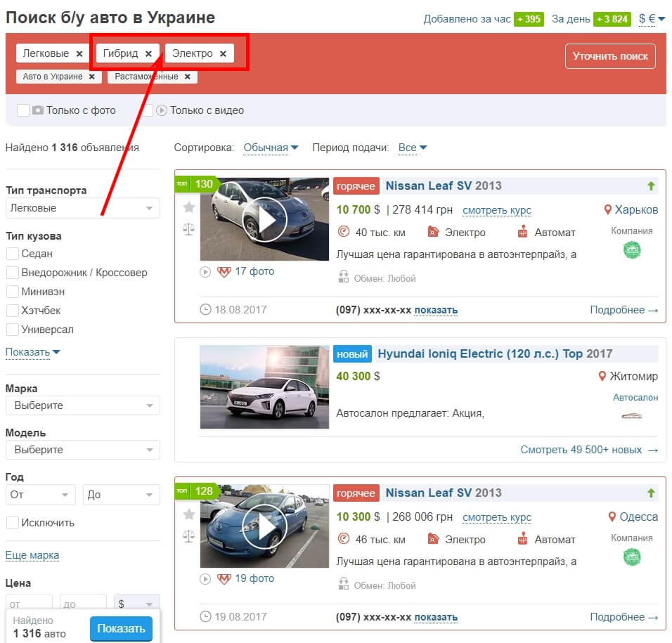Click location pin next to Одесса
Image resolution: width=672 pixels, height=643 pixels.
(x=612, y=517)
